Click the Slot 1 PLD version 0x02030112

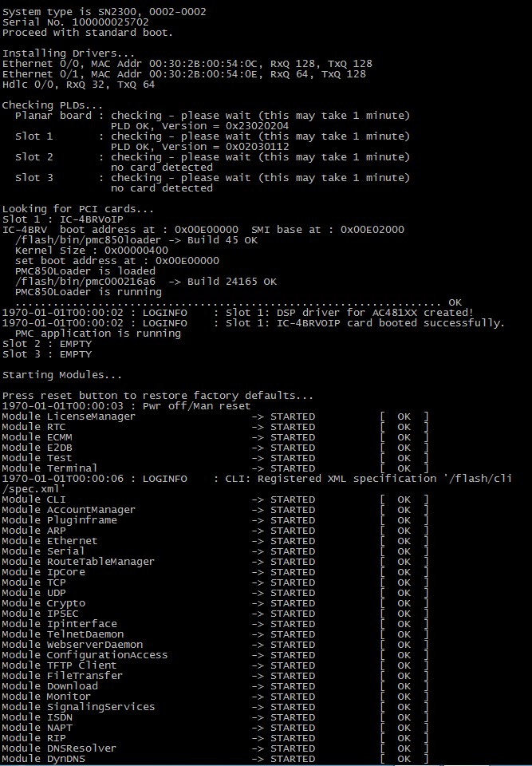click(x=258, y=147)
